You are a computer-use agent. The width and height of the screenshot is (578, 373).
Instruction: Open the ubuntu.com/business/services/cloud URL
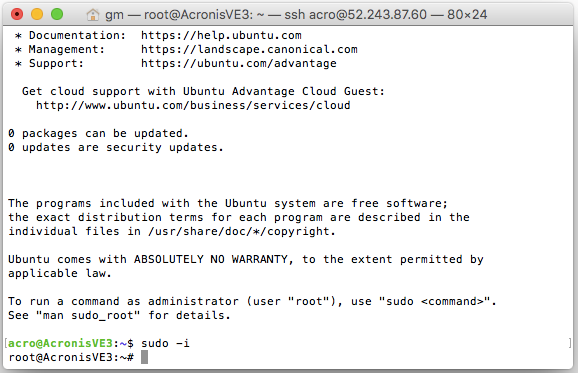pyautogui.click(x=193, y=105)
